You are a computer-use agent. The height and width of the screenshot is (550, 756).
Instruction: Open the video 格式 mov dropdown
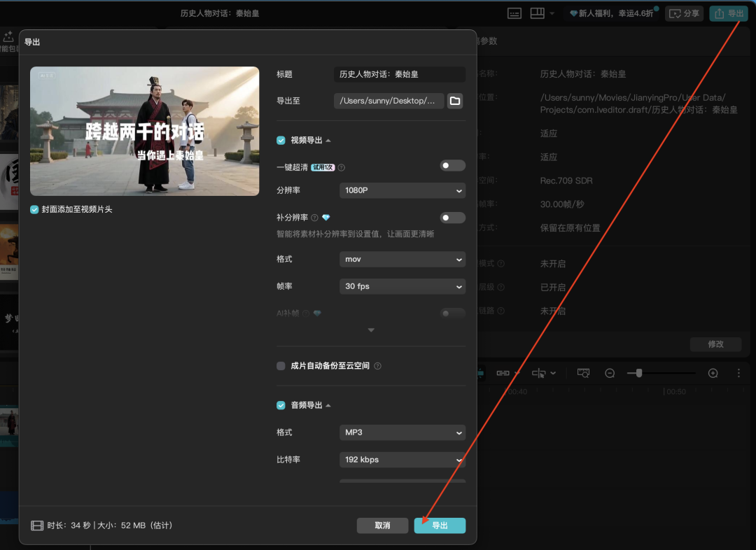pos(402,259)
